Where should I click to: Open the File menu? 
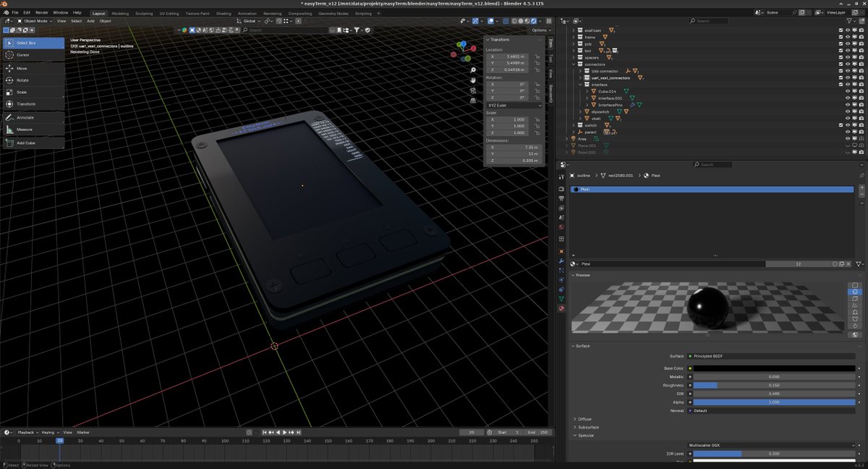[15, 12]
